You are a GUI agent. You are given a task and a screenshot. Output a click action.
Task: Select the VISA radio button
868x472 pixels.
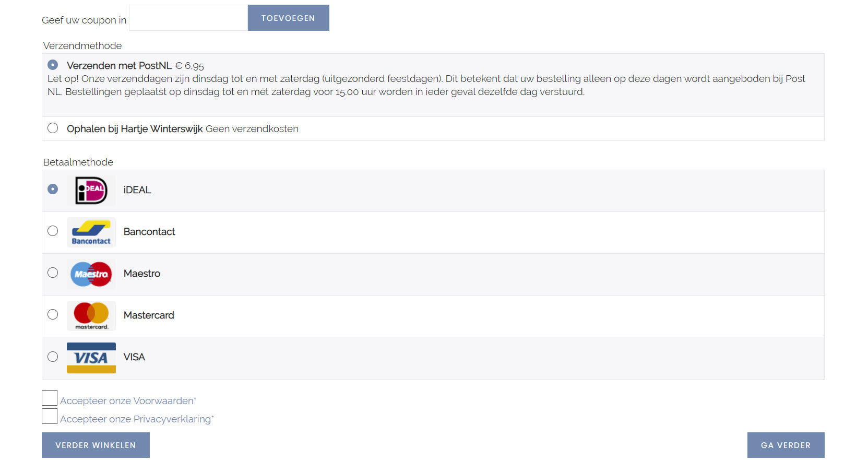click(53, 357)
